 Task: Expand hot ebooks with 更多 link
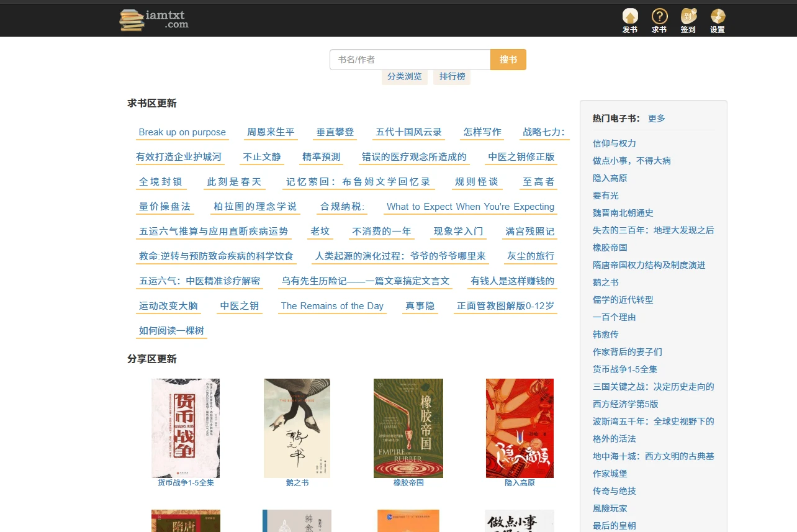(656, 119)
